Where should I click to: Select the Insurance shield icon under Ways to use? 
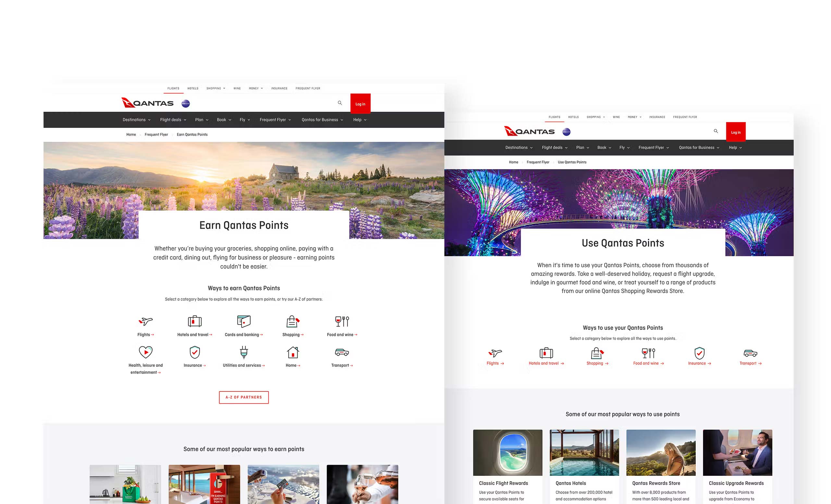pyautogui.click(x=699, y=353)
